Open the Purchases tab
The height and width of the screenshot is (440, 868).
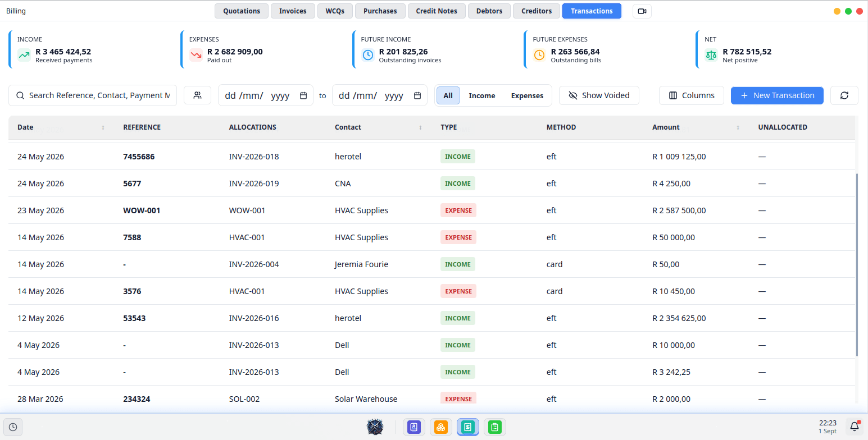(x=380, y=11)
